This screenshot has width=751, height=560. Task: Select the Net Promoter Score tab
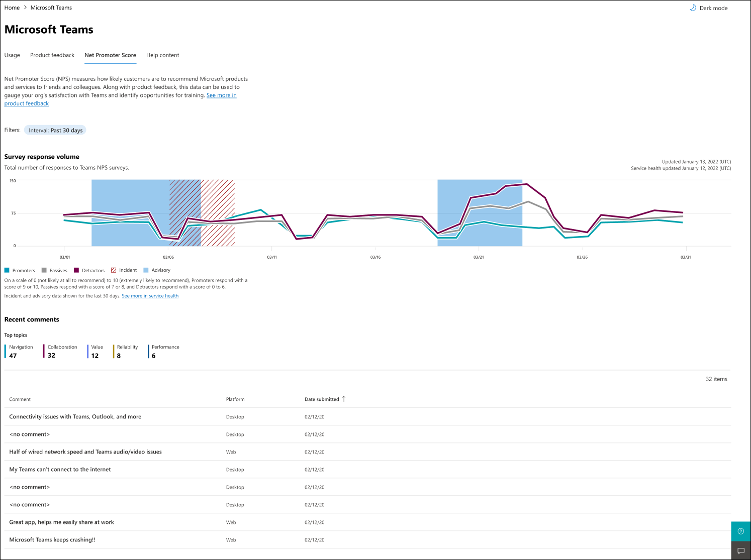click(110, 55)
